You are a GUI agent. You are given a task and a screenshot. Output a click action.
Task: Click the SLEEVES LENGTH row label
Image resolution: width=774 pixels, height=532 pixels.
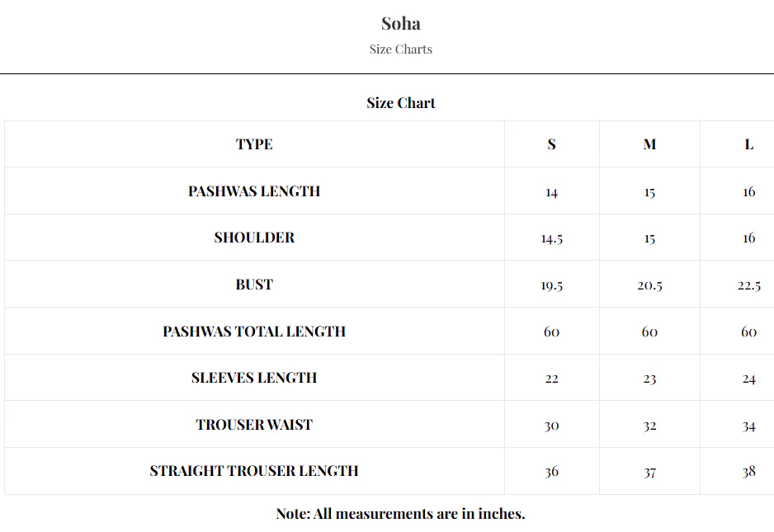coord(254,378)
